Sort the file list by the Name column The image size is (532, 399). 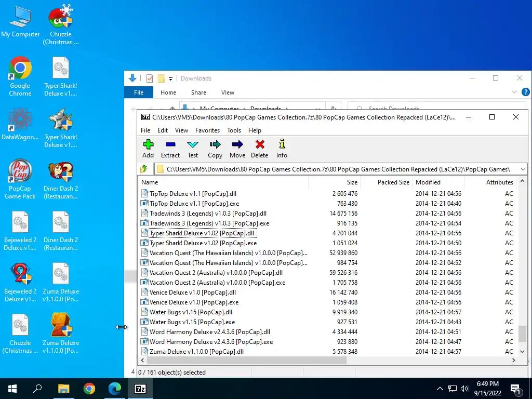click(223, 182)
